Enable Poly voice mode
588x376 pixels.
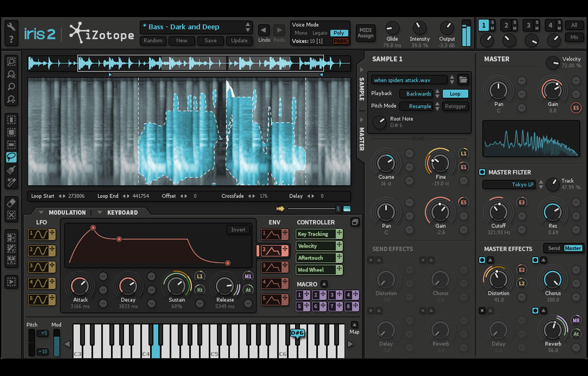point(339,33)
